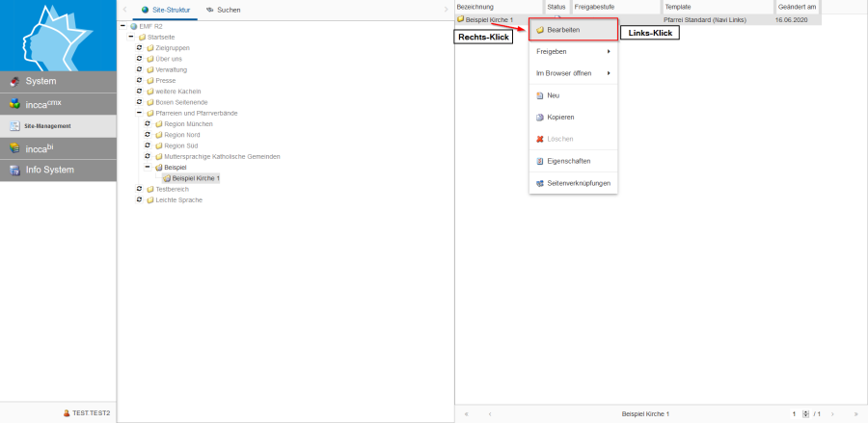Collapse the Startseite tree node

click(131, 37)
